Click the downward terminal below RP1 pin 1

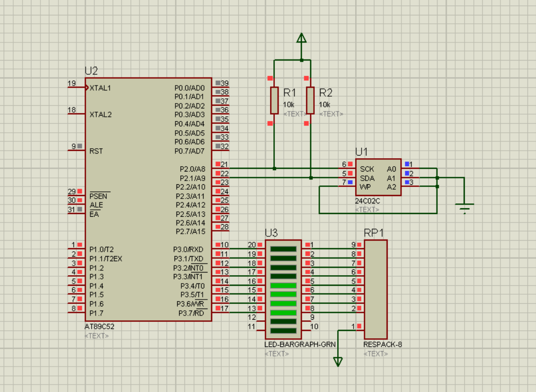pos(338,362)
